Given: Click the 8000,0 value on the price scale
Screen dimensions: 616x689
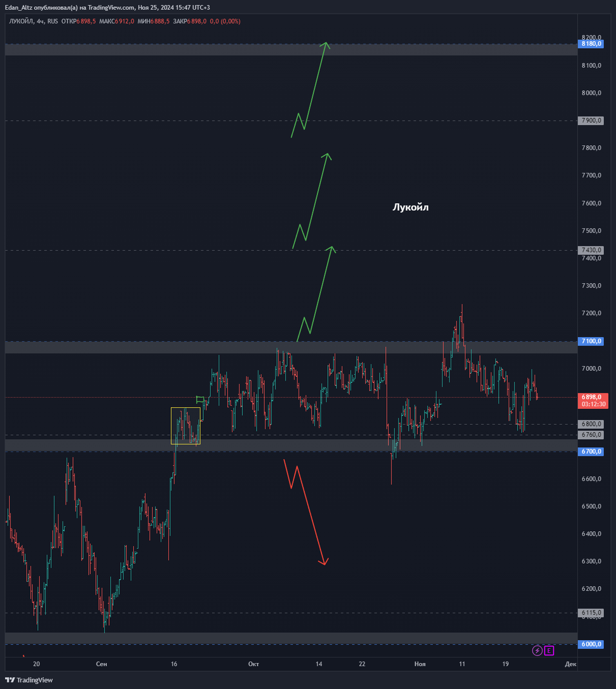Looking at the screenshot, I should [591, 93].
